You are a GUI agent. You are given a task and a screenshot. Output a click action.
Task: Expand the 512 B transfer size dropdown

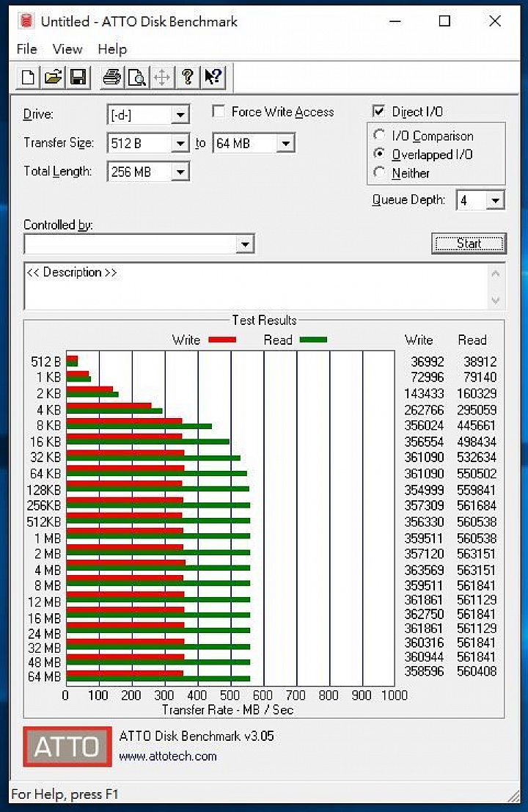pyautogui.click(x=180, y=143)
